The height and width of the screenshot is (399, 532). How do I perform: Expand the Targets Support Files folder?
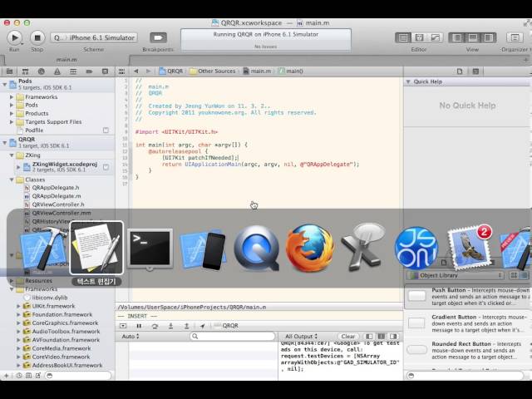pyautogui.click(x=12, y=122)
